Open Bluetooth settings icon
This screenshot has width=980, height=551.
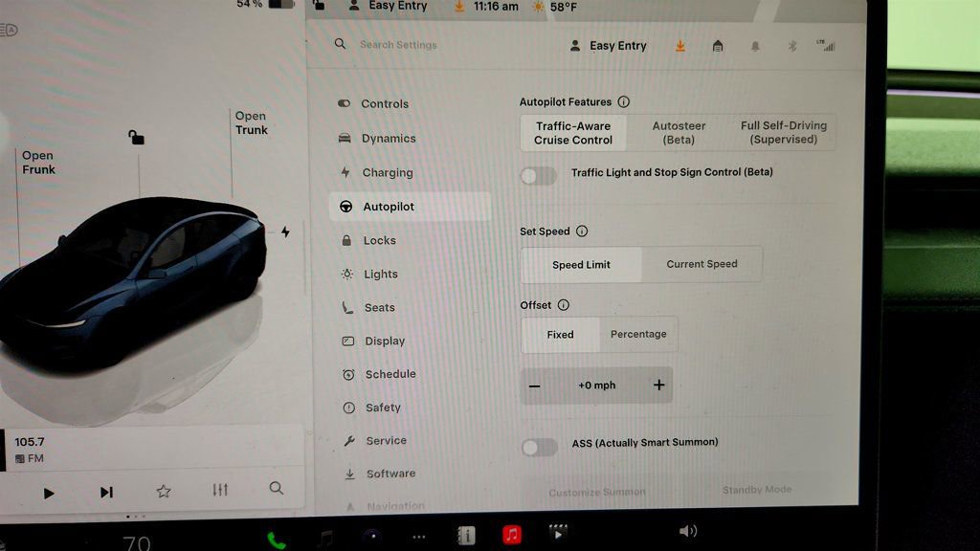[x=791, y=46]
